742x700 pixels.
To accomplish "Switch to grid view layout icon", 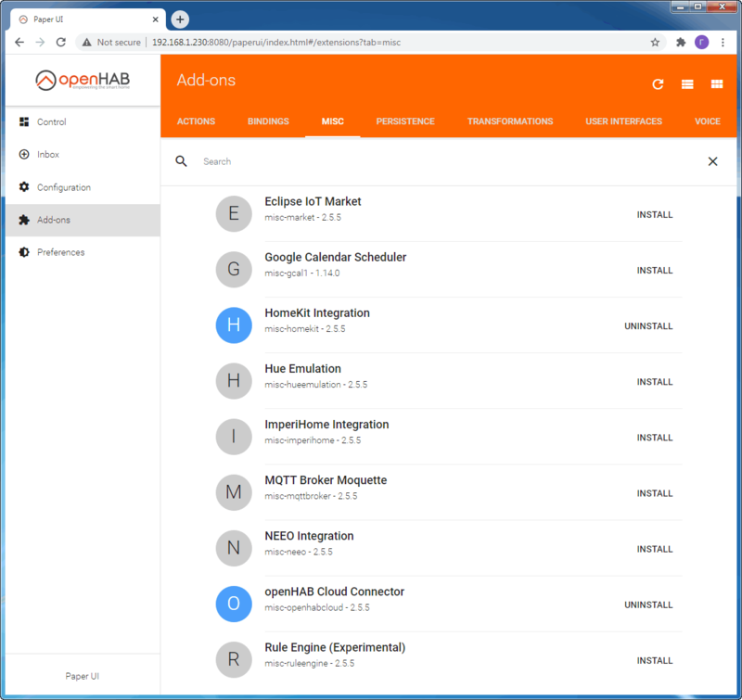I will click(717, 84).
